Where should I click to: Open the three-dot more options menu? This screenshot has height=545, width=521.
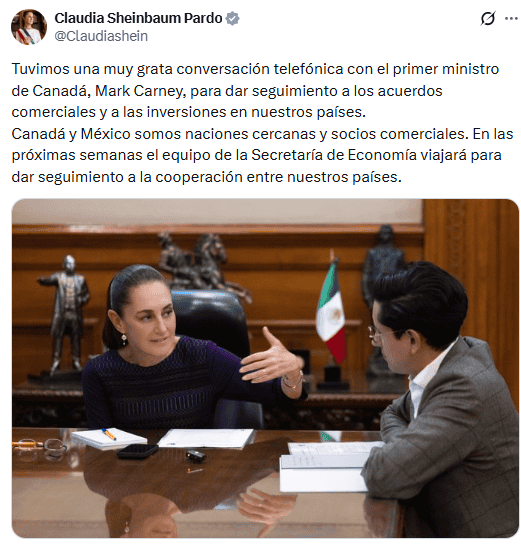pos(511,18)
